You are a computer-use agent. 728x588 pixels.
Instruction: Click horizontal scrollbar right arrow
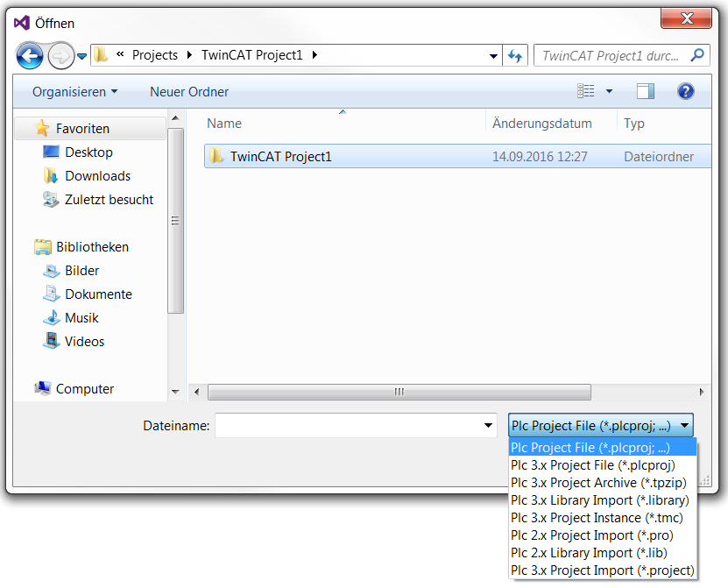tap(702, 392)
